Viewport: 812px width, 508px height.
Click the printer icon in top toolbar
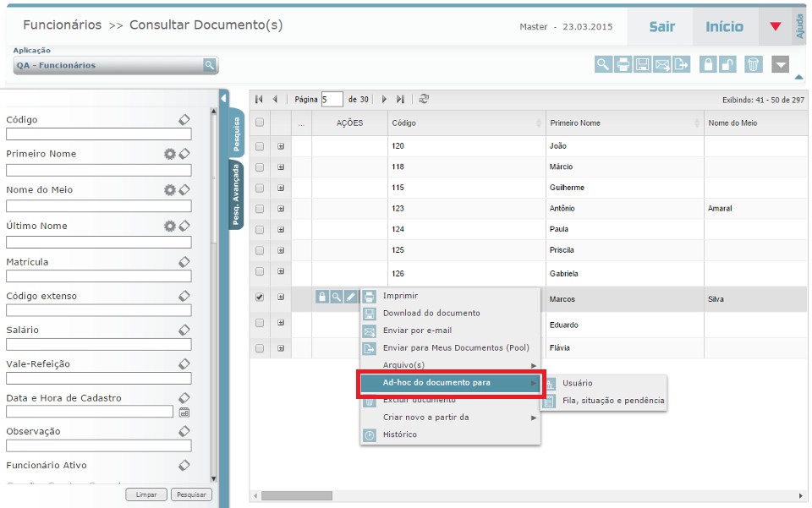click(x=623, y=64)
